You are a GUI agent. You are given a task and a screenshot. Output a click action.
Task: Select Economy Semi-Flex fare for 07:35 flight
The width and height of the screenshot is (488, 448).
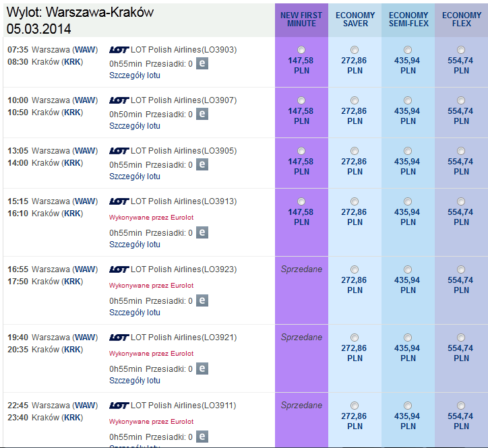point(408,50)
